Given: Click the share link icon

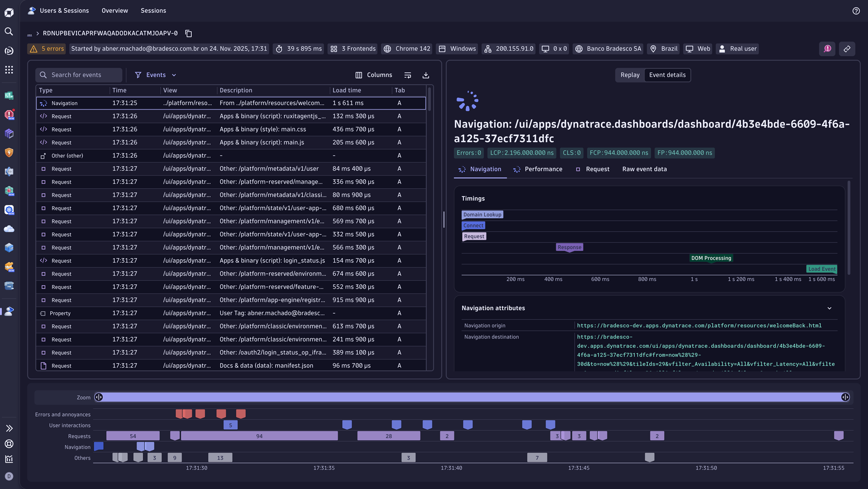Looking at the screenshot, I should (847, 49).
